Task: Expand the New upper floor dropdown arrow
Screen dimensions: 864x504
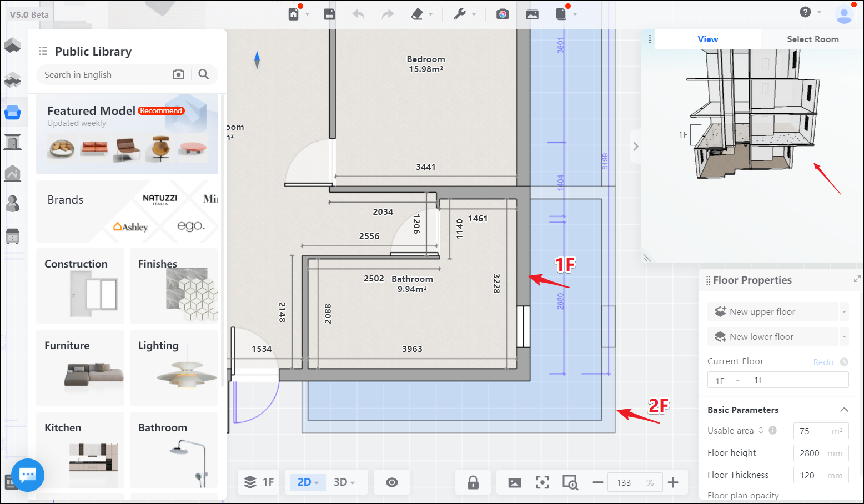Action: [x=844, y=312]
